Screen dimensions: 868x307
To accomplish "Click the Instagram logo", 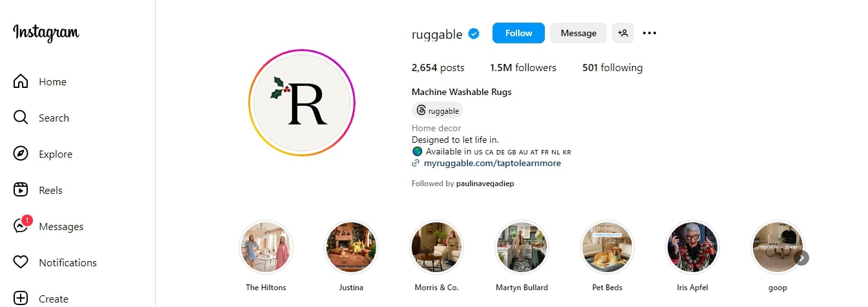I will (46, 32).
